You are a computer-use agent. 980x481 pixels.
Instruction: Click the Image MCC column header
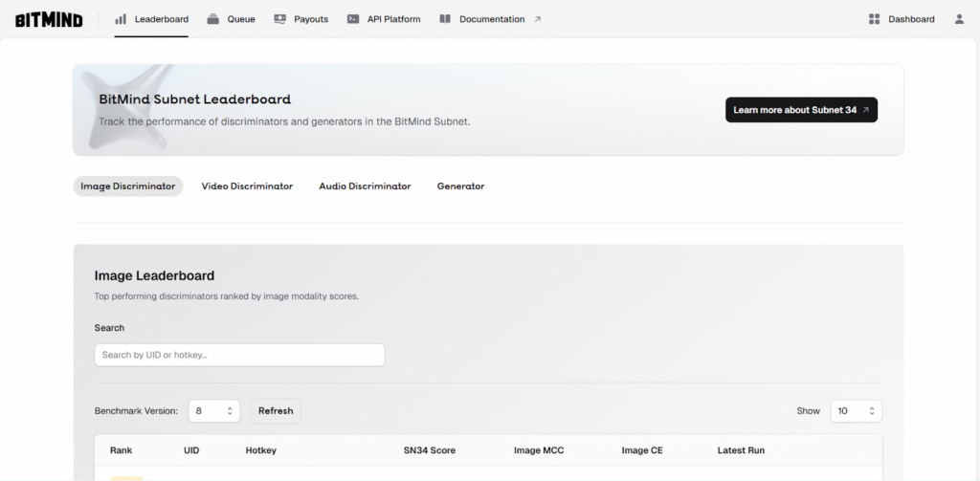click(541, 450)
